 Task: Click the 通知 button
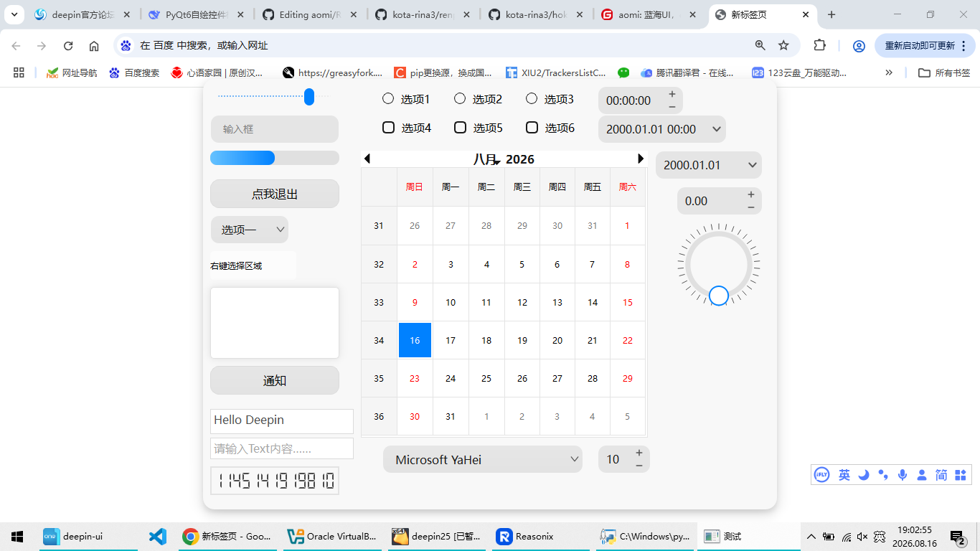pos(275,380)
